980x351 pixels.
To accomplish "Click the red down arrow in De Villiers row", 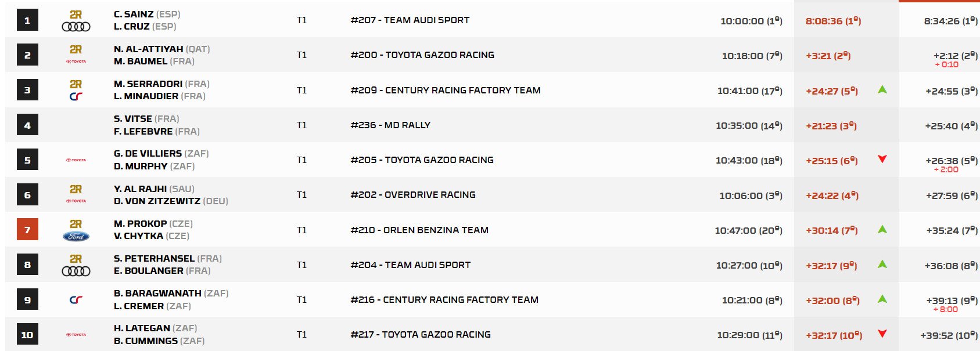I will 882,160.
